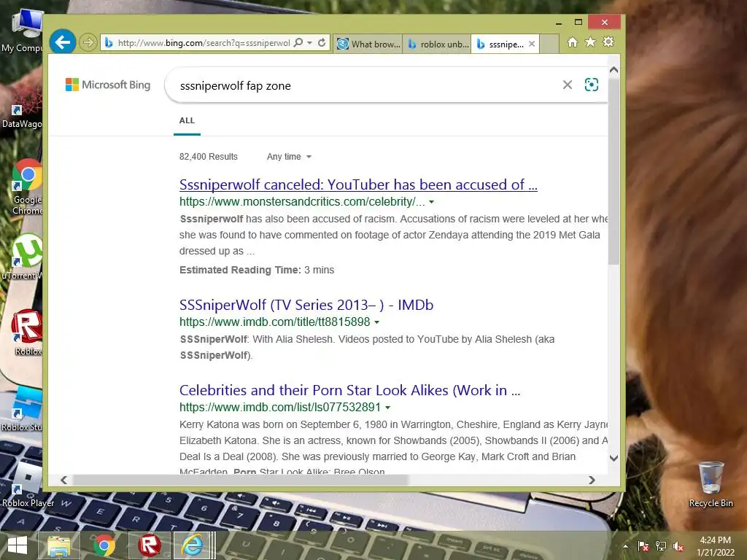Click 'Estimated Reading Time: 3 mins' text
Image resolution: width=747 pixels, height=560 pixels.
(x=257, y=270)
